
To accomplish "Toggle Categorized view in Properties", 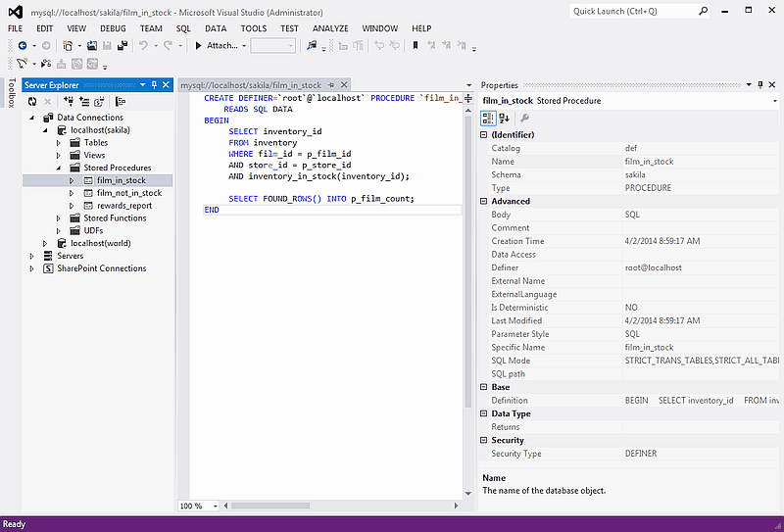I will click(488, 119).
